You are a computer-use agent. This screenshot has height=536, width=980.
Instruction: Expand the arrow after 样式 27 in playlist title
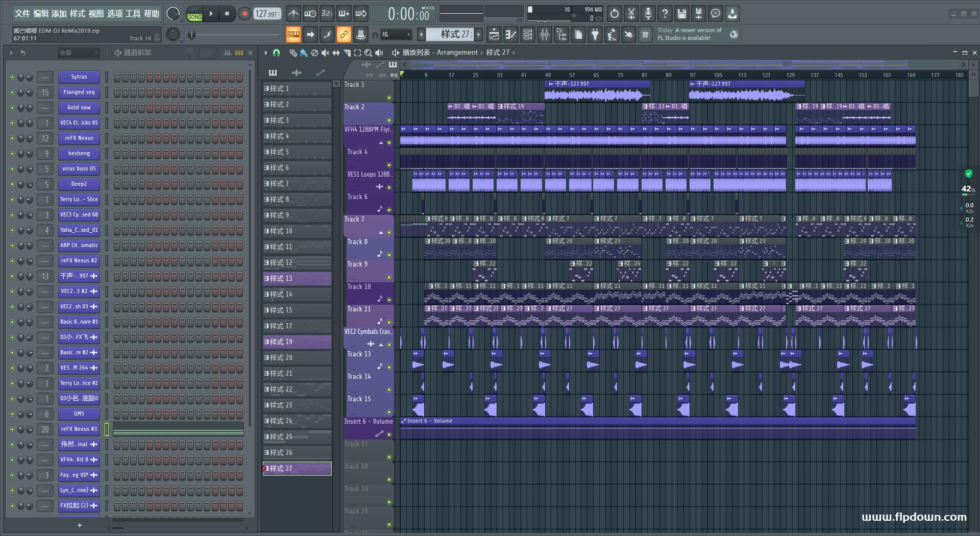(x=514, y=53)
